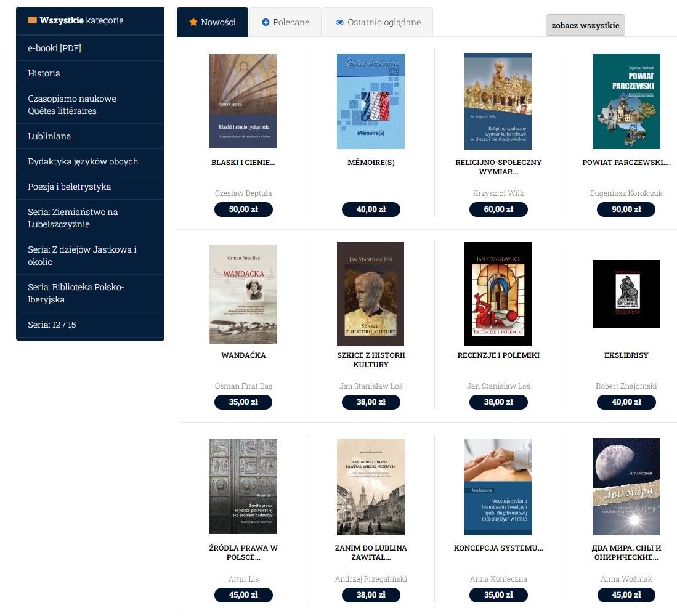Click the Wszystkie kategorie header
This screenshot has width=677, height=616.
tap(90, 20)
